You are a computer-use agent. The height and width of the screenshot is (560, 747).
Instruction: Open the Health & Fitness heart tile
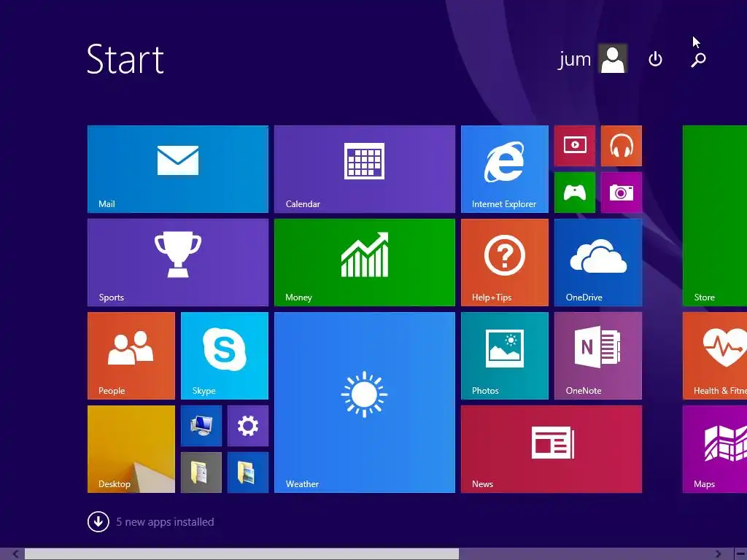[x=715, y=356]
